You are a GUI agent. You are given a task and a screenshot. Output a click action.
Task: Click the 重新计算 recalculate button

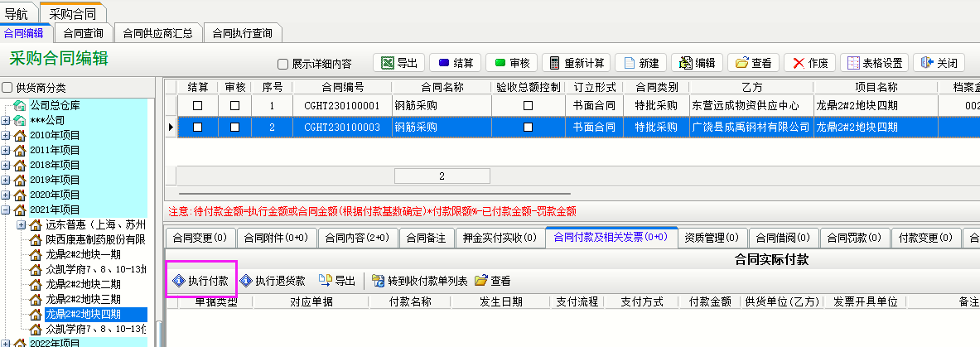tap(577, 63)
